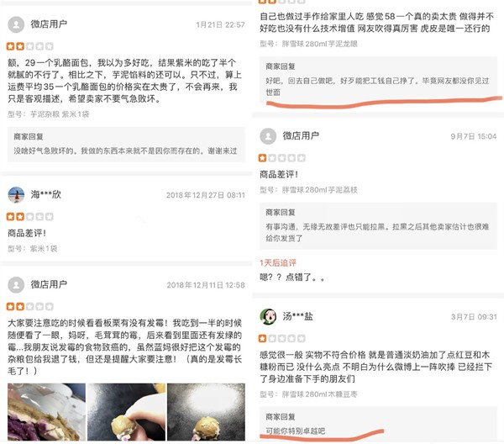Click the avatar of the 2018年12月11日 reviewer

16,285
